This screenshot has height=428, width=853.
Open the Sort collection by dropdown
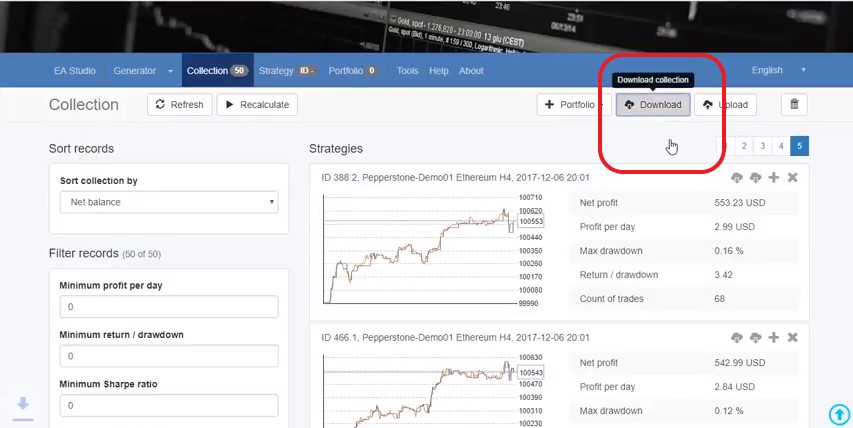click(169, 202)
